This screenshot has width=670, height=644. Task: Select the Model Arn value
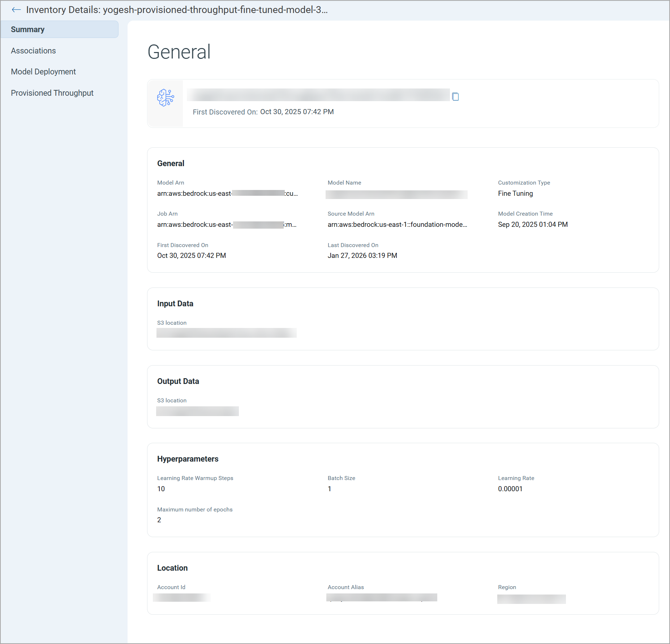(228, 193)
